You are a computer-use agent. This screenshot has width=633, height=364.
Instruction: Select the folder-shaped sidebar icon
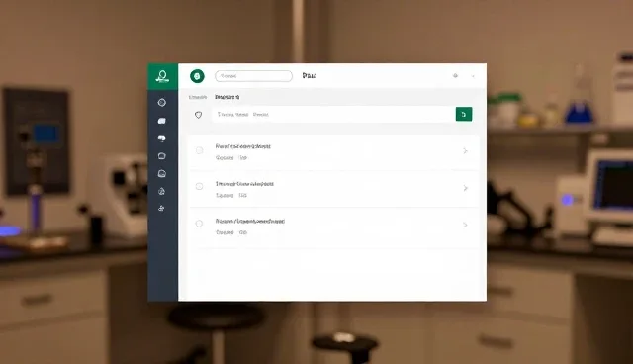[x=162, y=121]
